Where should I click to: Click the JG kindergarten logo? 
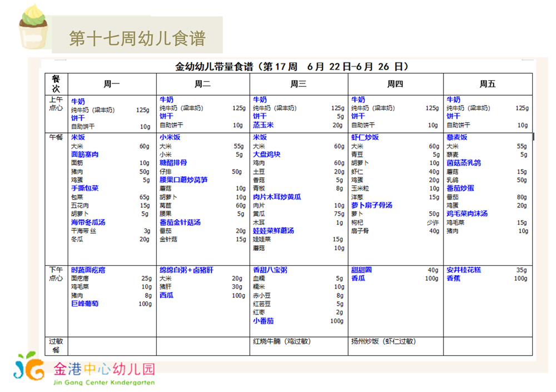[x=29, y=366]
